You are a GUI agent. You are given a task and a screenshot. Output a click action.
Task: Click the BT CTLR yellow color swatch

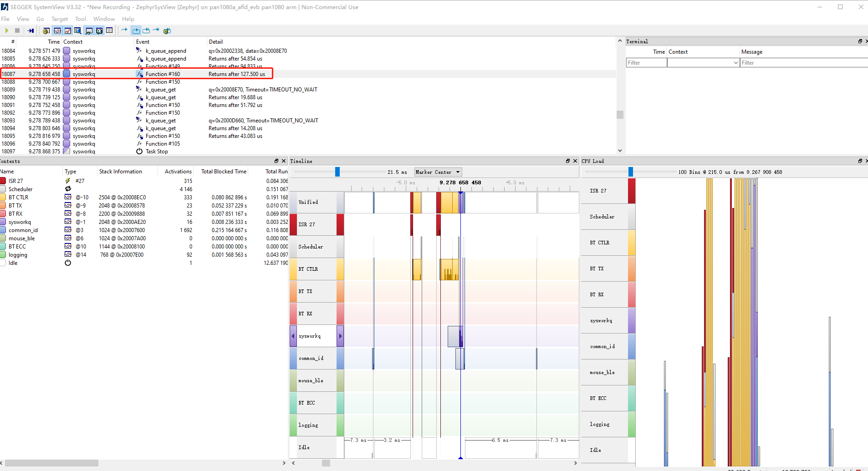(3, 198)
